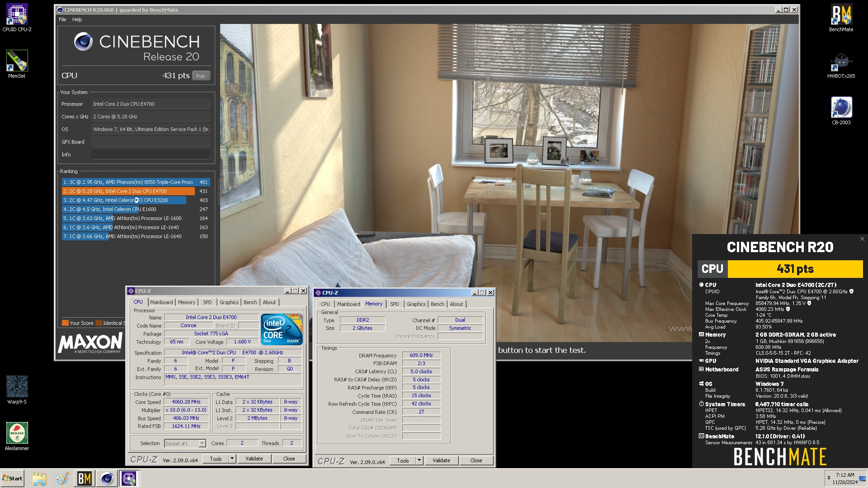Click Validate in left CPU-Z window

coord(254,459)
